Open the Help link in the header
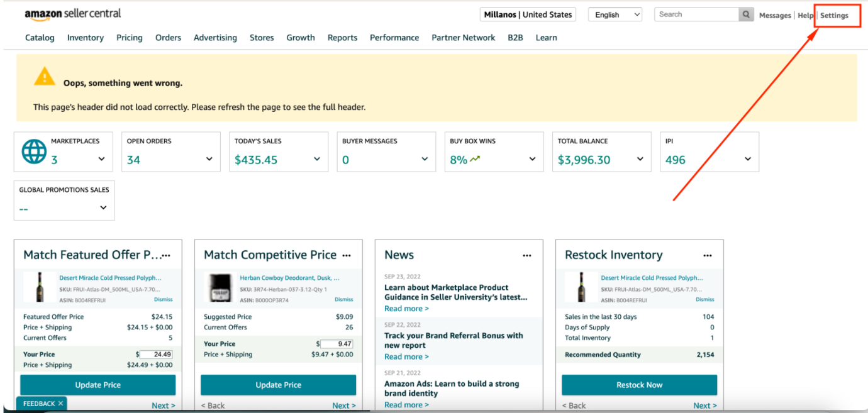The height and width of the screenshot is (413, 868). click(806, 15)
